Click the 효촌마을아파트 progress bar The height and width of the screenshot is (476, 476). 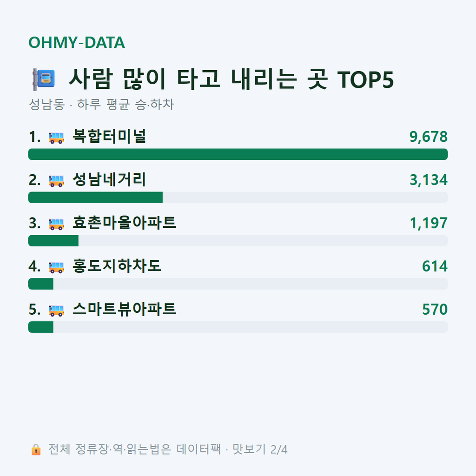pos(238,240)
